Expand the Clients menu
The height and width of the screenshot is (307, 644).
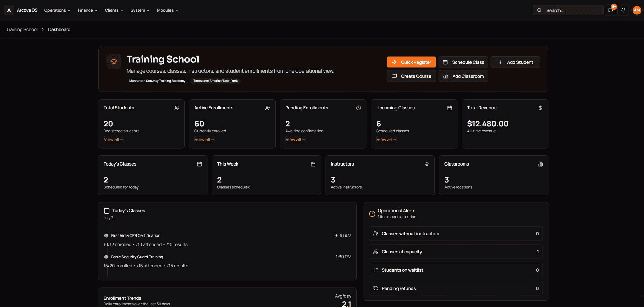(114, 10)
